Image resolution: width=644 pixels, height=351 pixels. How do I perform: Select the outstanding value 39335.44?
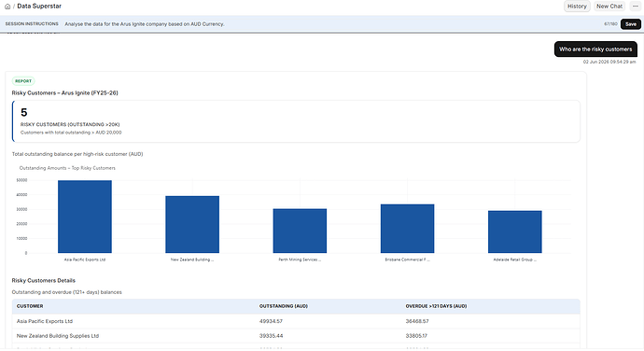[x=271, y=336]
